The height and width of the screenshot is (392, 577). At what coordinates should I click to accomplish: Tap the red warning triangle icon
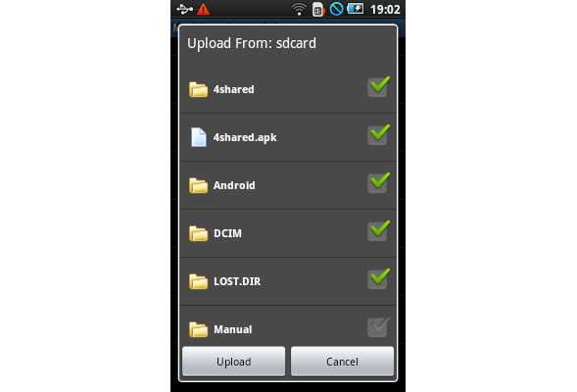point(203,9)
